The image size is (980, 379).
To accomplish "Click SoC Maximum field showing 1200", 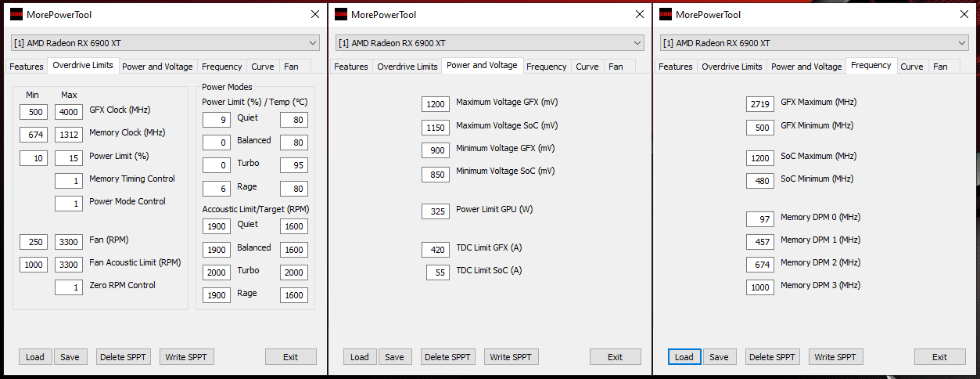I will [760, 158].
